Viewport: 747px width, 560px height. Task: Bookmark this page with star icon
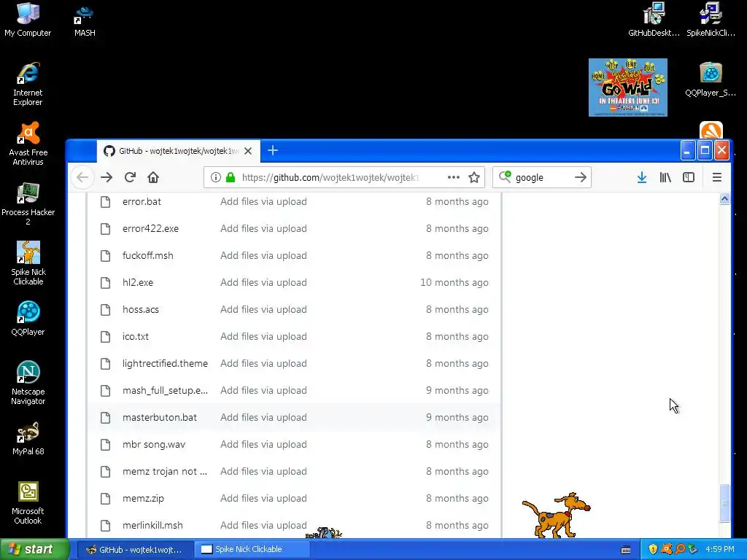click(x=474, y=178)
